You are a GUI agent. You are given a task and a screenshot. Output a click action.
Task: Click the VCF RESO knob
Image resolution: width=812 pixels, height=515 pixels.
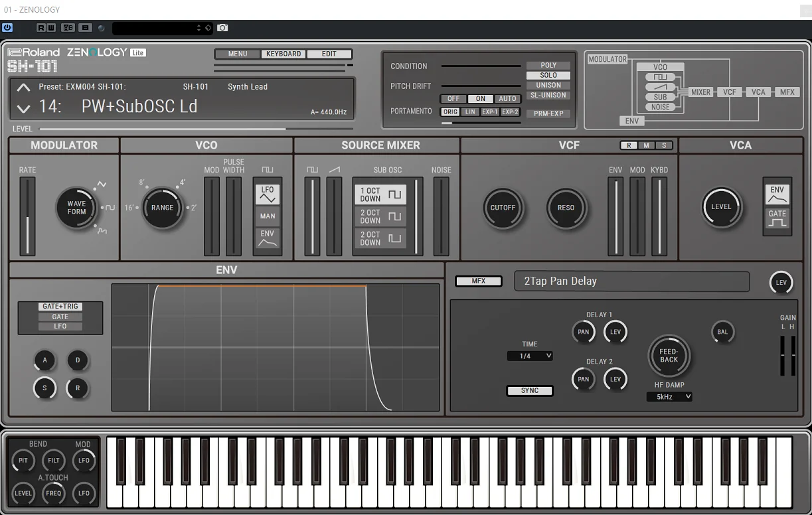click(x=566, y=208)
